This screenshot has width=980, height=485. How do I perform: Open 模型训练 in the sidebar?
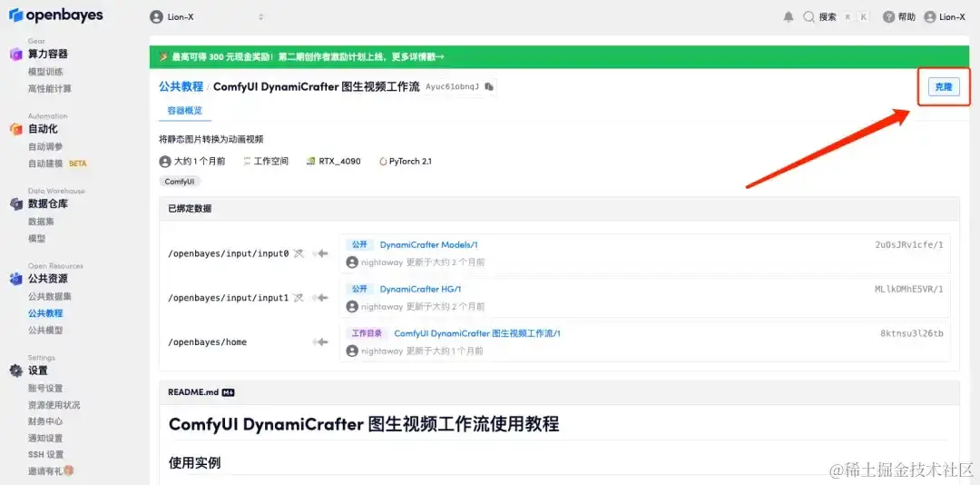click(x=45, y=72)
